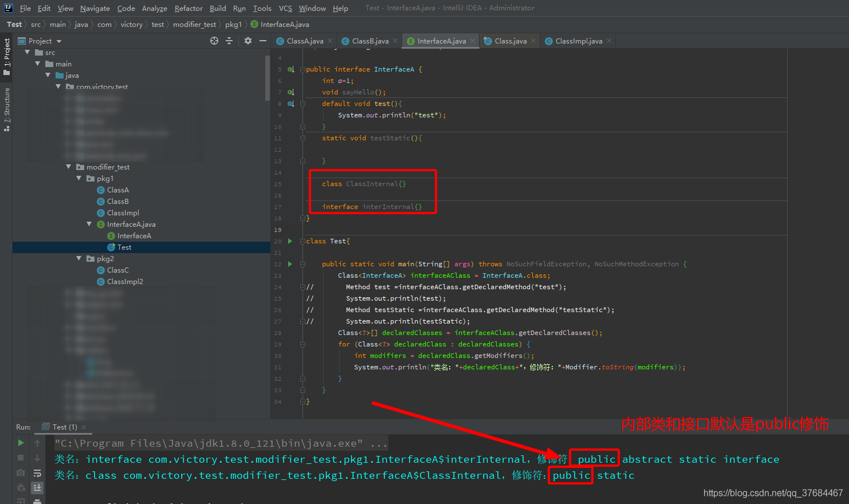Open the File menu
Image resolution: width=849 pixels, height=504 pixels.
click(x=25, y=8)
